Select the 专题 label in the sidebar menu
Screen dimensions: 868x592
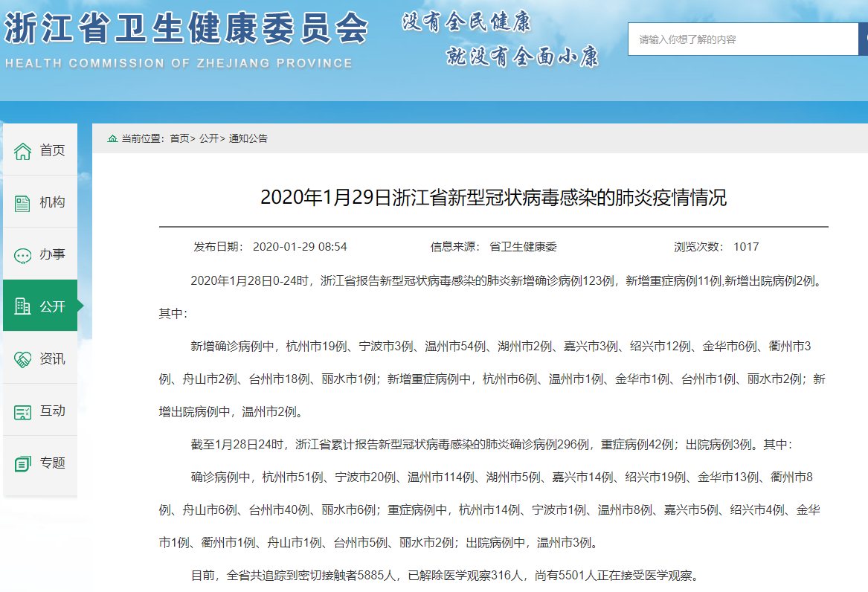point(52,463)
